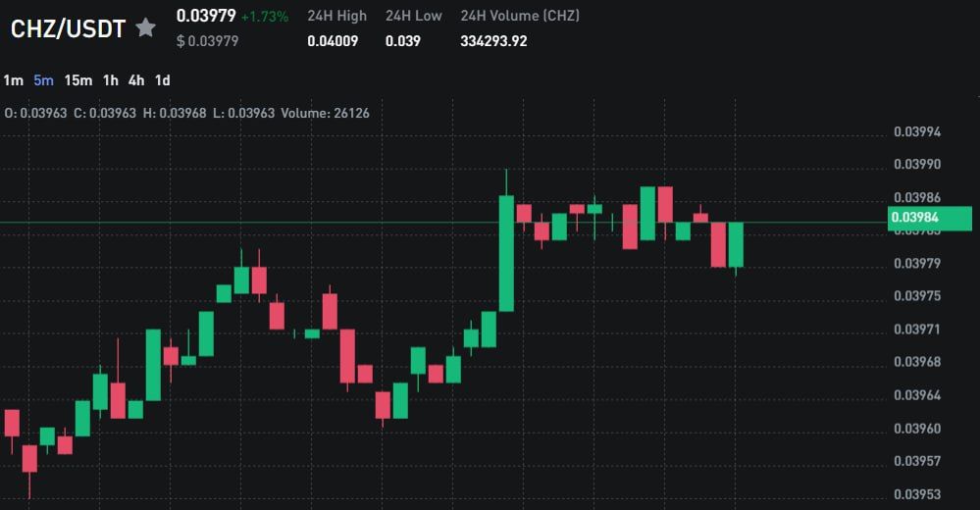Click the tall green breakout candle
Screen dimensions: 980x510
click(506, 253)
